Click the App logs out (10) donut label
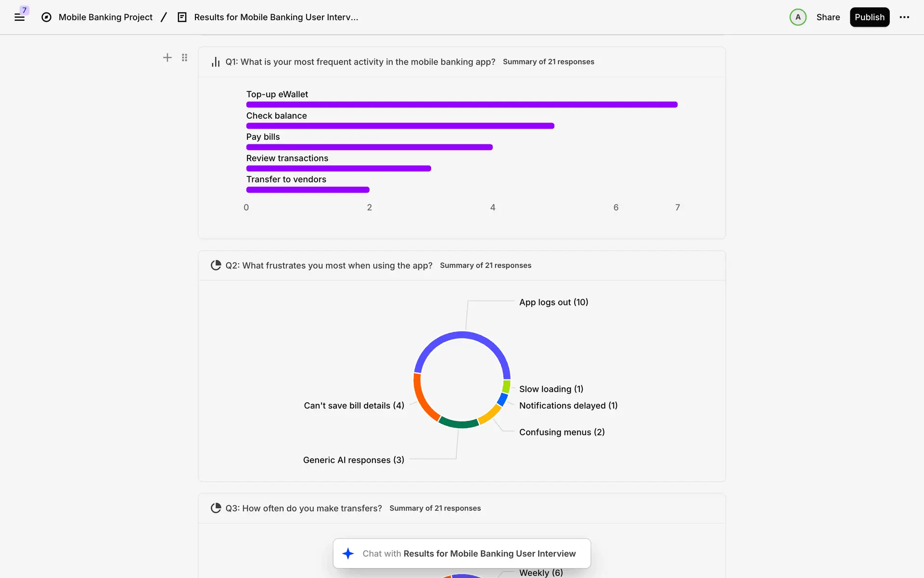Viewport: 924px width, 578px height. pyautogui.click(x=553, y=302)
